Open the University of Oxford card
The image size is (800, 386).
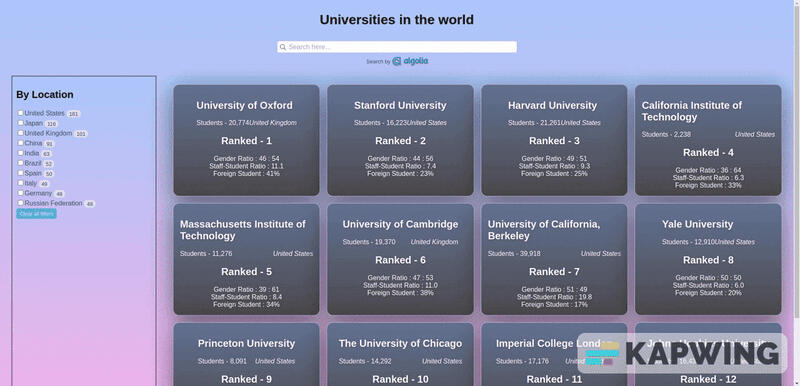click(246, 140)
